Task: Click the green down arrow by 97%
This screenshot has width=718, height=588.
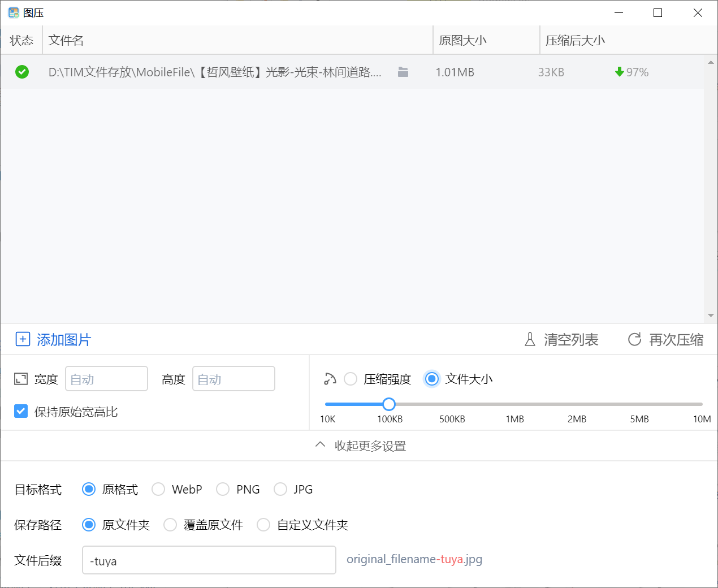Action: tap(619, 72)
